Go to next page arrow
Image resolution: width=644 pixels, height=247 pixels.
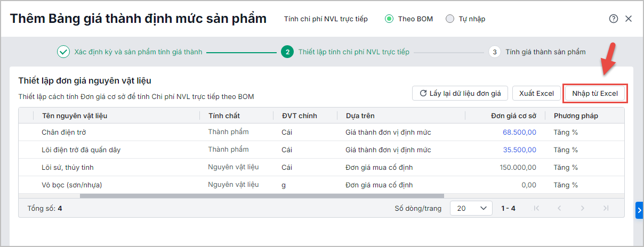pyautogui.click(x=583, y=208)
